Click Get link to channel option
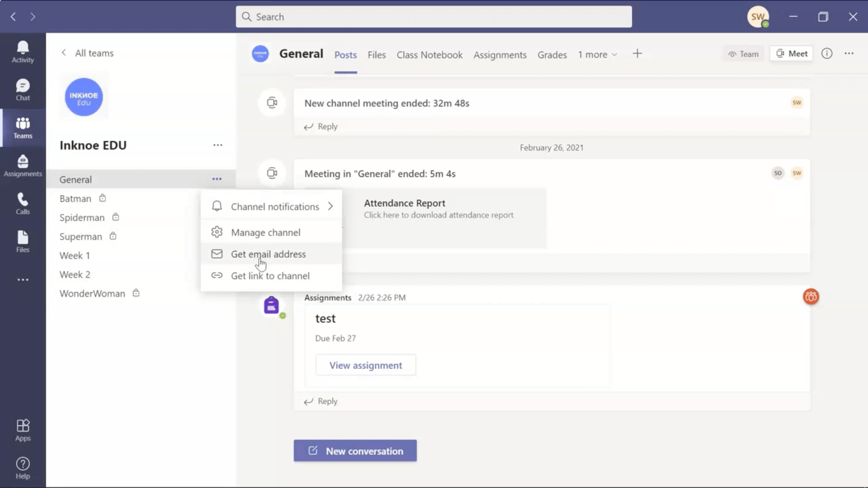 click(270, 275)
